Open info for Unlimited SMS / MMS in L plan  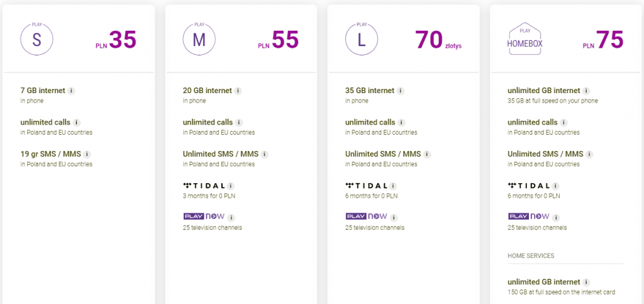point(428,154)
